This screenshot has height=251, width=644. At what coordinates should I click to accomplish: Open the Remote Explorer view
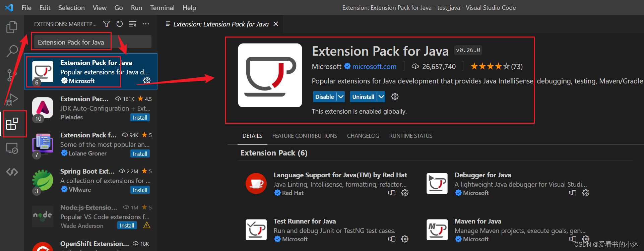coord(12,148)
